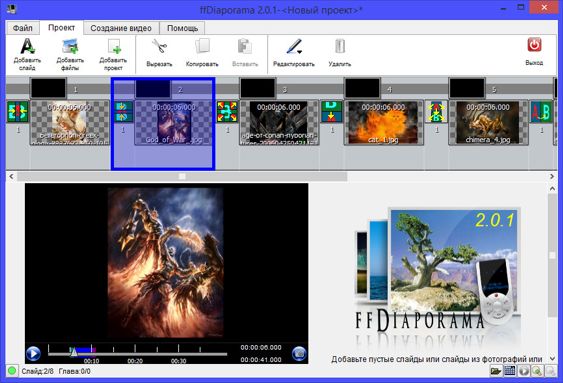The image size is (563, 383).
Task: Click the red Выход power icon
Action: [x=534, y=45]
